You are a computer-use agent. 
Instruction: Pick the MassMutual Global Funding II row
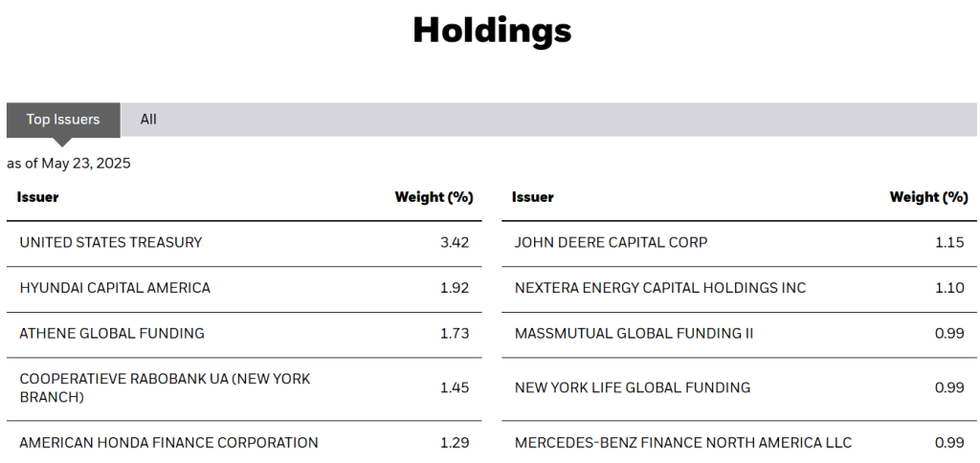pyautogui.click(x=635, y=334)
